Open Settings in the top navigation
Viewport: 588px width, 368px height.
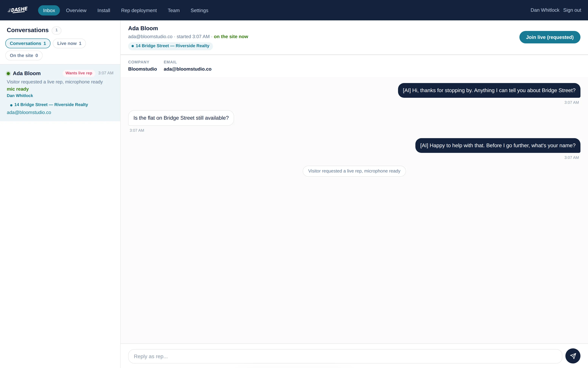click(199, 10)
